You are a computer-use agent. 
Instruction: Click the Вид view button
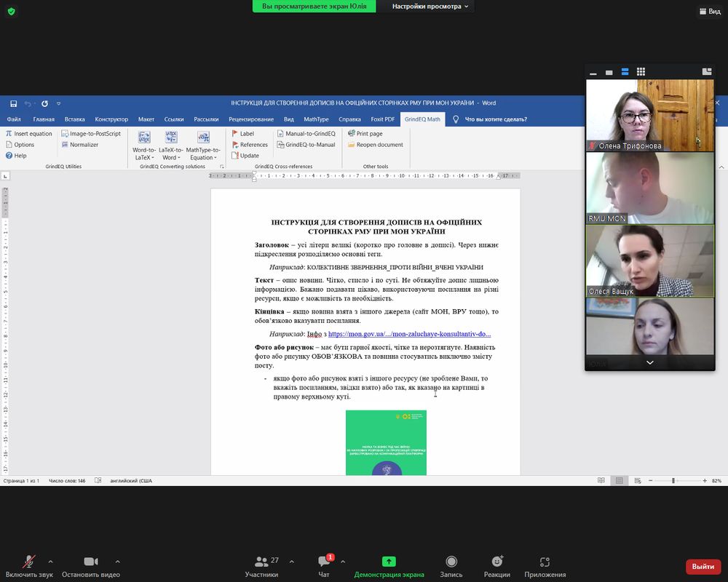(x=710, y=11)
